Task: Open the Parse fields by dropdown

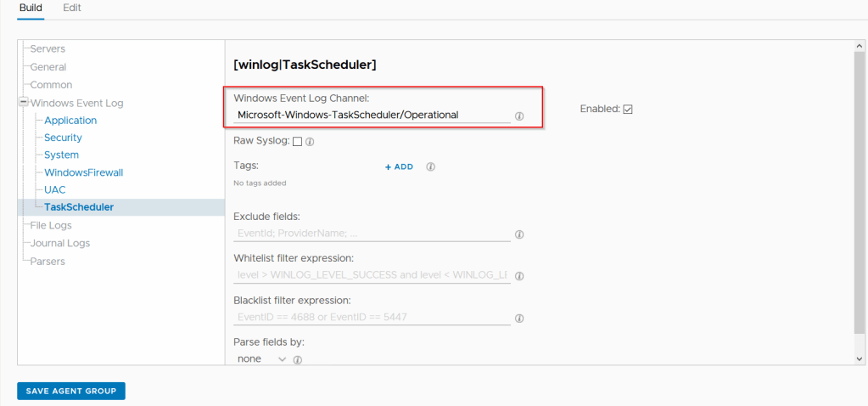Action: (262, 359)
